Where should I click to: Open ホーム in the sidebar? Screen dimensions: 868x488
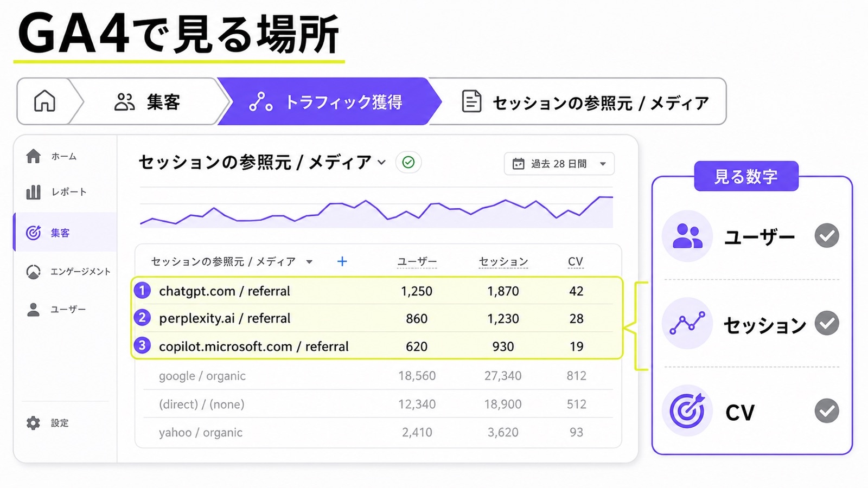tap(64, 157)
